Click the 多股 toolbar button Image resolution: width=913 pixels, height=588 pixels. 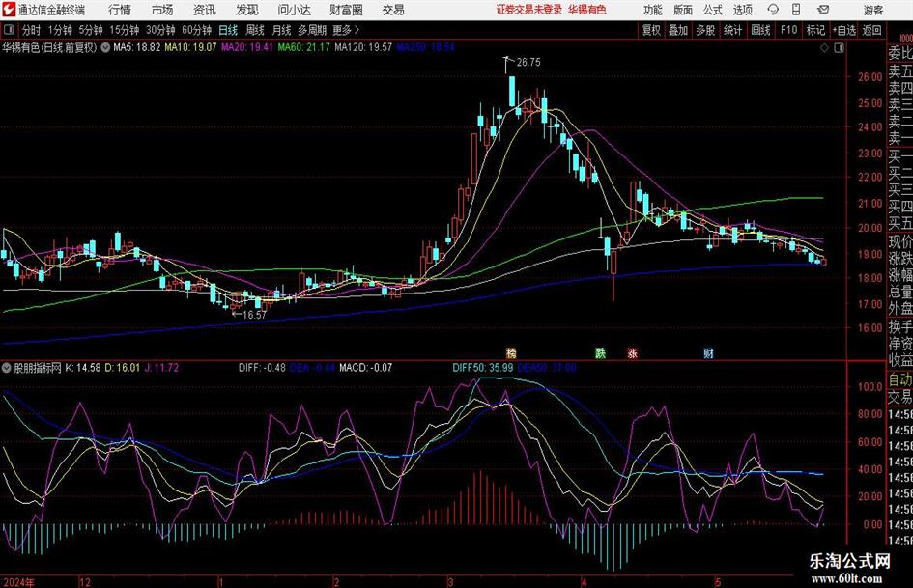tap(705, 30)
